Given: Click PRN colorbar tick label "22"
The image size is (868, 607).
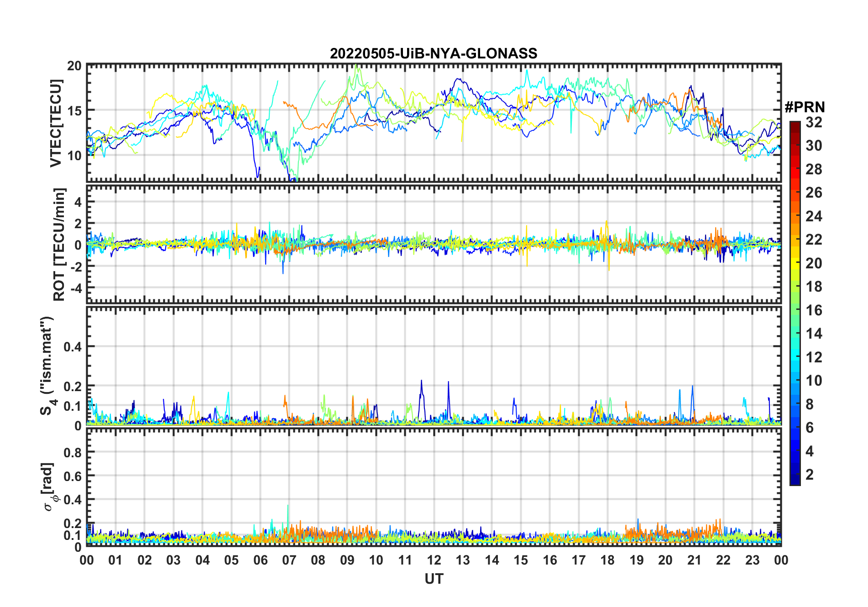Looking at the screenshot, I should tap(814, 240).
